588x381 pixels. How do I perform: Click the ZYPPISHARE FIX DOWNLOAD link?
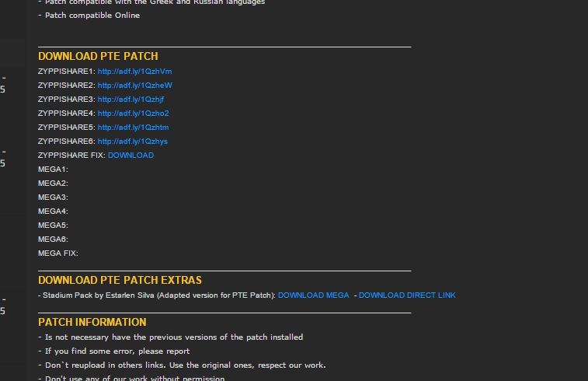[x=130, y=156]
